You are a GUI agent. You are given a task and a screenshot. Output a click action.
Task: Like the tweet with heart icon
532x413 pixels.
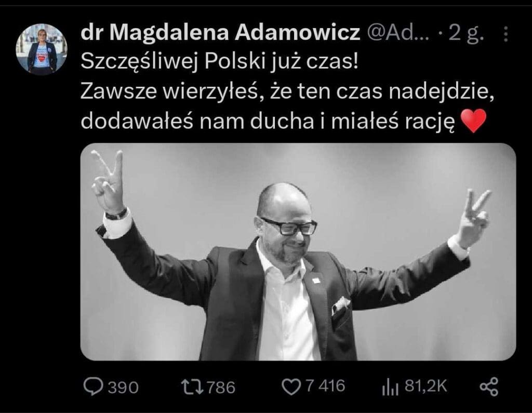291,387
